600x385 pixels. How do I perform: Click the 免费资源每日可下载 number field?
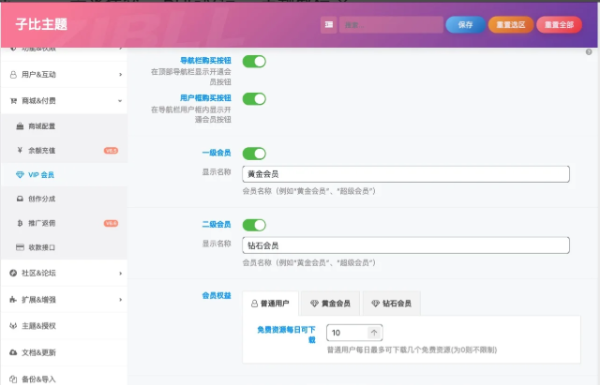[x=354, y=333]
